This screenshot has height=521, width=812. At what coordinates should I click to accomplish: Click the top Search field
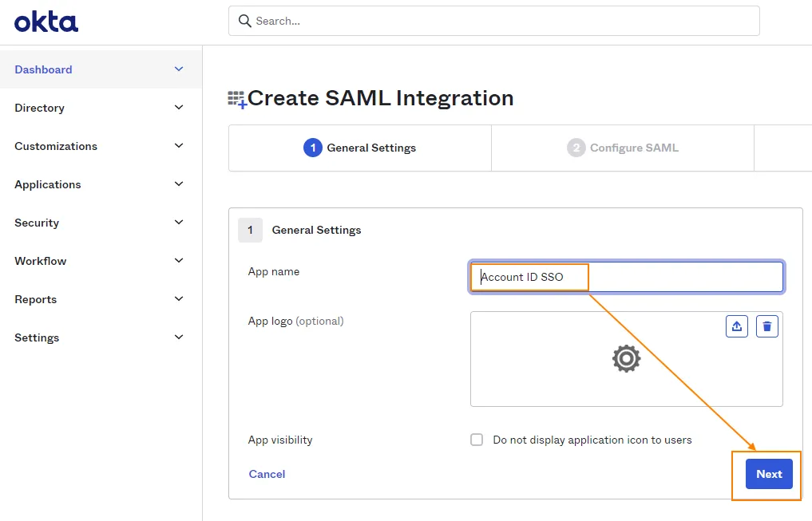click(494, 21)
